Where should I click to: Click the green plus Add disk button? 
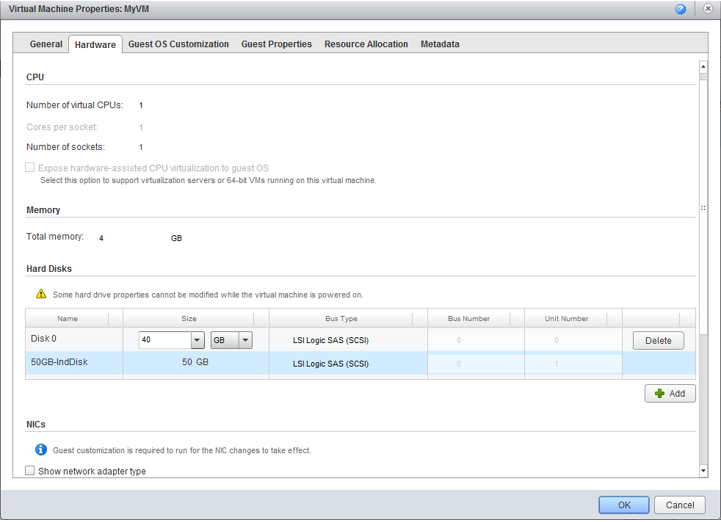click(x=670, y=393)
